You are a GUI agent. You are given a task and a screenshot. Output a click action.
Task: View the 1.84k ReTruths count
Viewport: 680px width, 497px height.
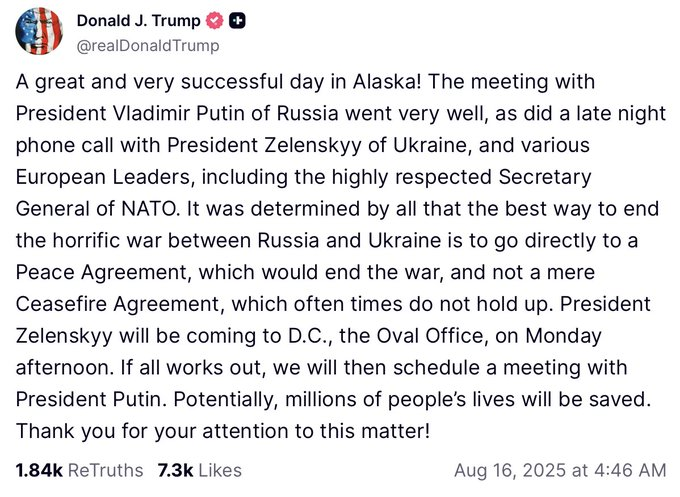[39, 471]
